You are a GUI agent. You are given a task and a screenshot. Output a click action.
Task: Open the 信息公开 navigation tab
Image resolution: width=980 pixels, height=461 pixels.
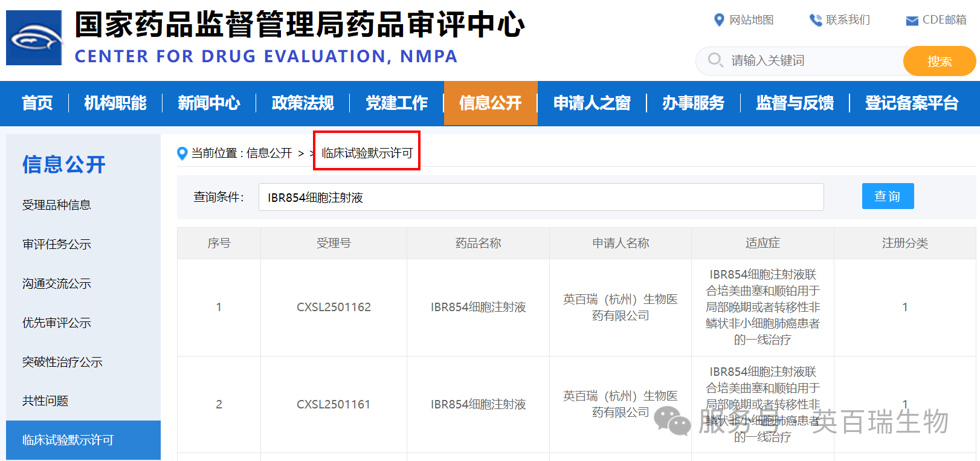490,103
